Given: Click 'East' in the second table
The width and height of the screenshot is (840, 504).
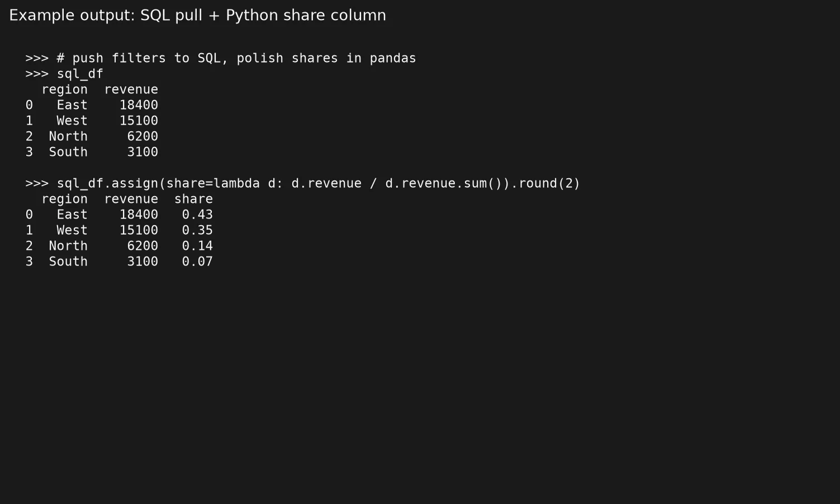Looking at the screenshot, I should 73,215.
